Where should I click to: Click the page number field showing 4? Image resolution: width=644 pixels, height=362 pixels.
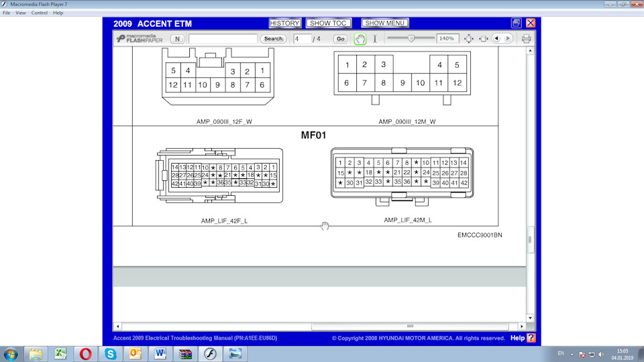click(303, 39)
